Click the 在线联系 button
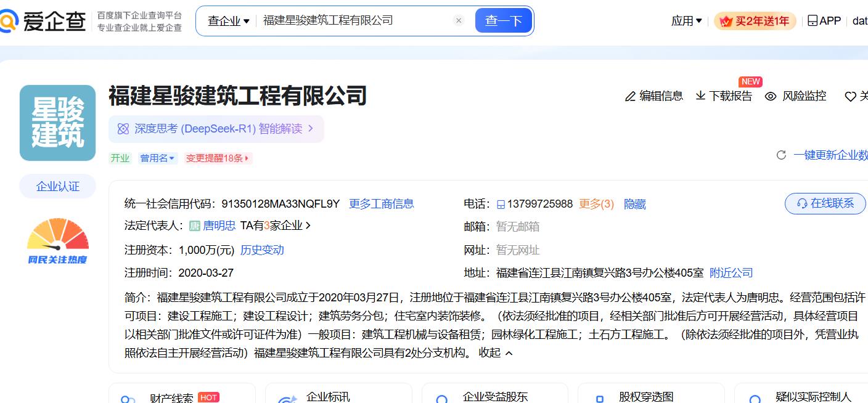Image resolution: width=868 pixels, height=403 pixels. point(825,203)
